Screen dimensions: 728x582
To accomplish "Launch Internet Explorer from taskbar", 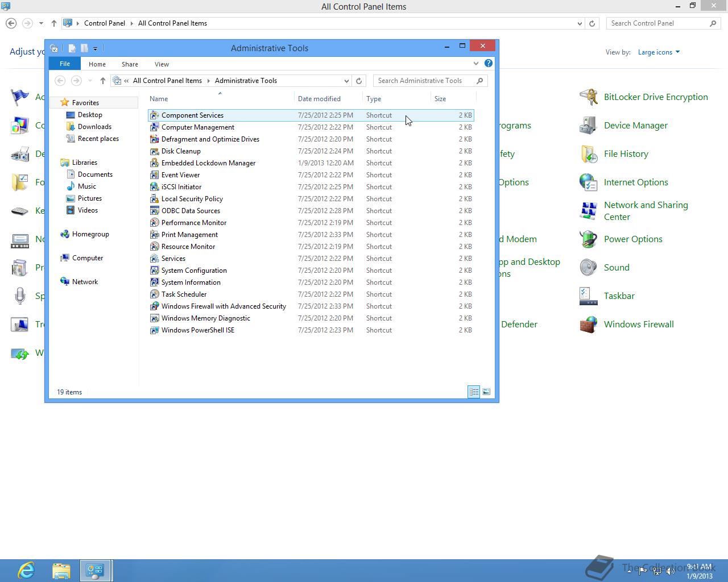I will [x=26, y=571].
